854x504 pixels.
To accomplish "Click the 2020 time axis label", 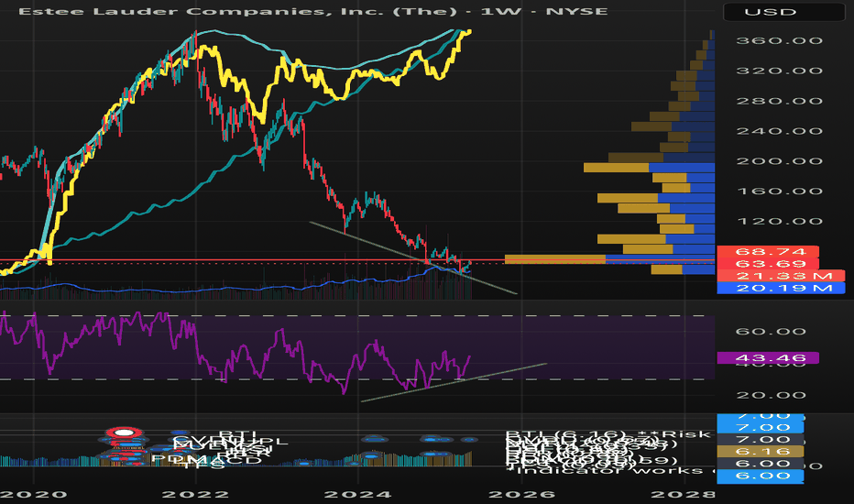I will pyautogui.click(x=34, y=494).
